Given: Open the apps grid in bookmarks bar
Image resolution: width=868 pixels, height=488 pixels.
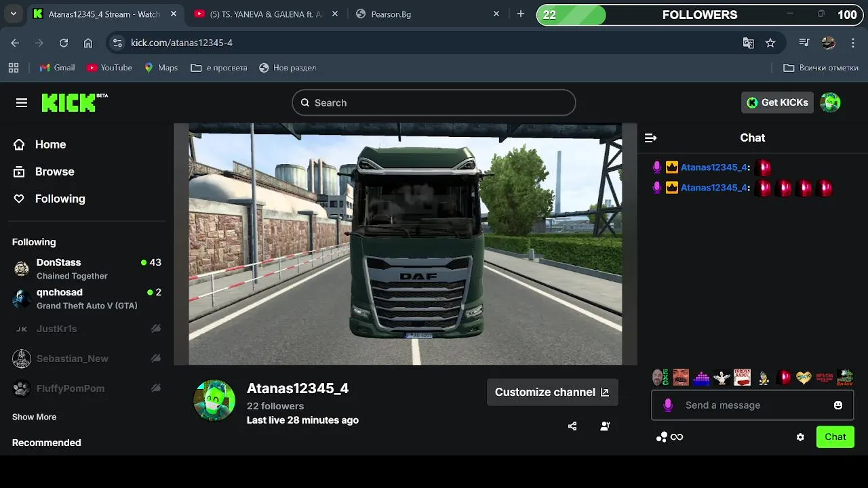Looking at the screenshot, I should tap(14, 68).
